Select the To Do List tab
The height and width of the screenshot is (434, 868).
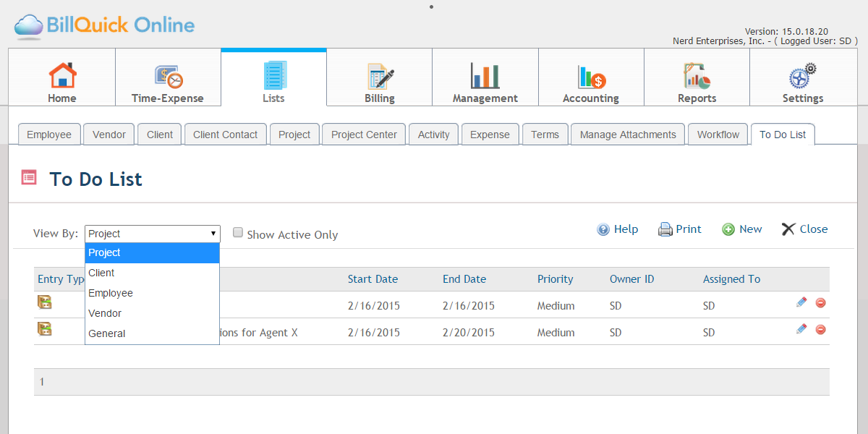pyautogui.click(x=783, y=135)
